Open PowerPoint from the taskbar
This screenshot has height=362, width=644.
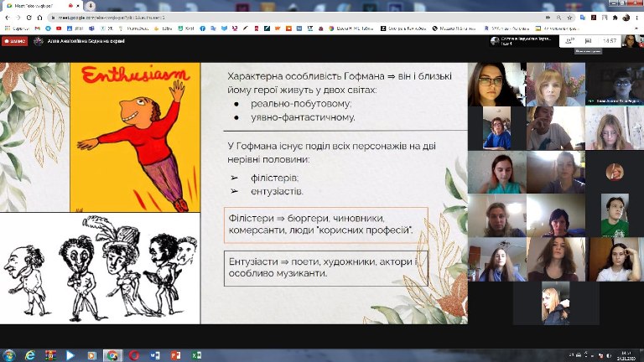tap(176, 355)
